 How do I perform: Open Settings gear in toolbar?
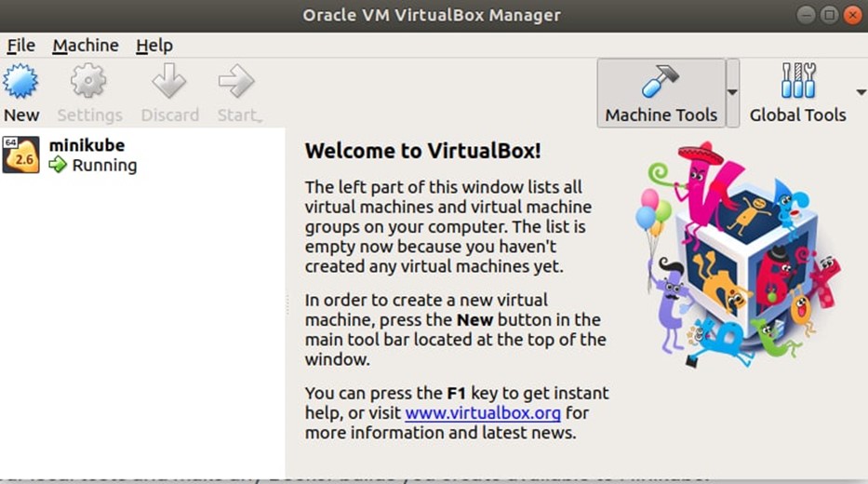coord(88,81)
